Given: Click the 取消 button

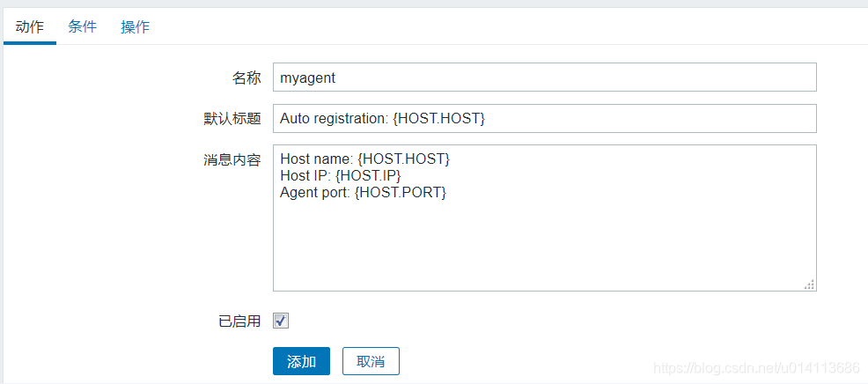Looking at the screenshot, I should pyautogui.click(x=371, y=361).
